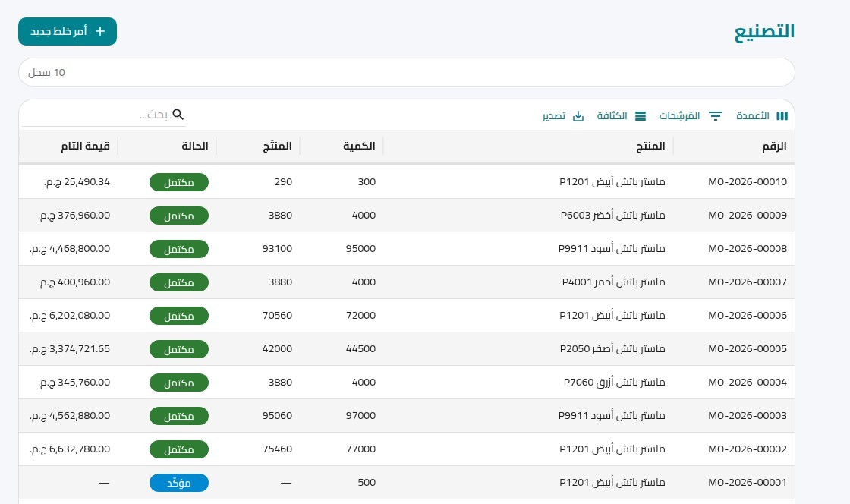Click value 6,202,080.00 ج.م.
The height and width of the screenshot is (504, 850).
(x=70, y=316)
